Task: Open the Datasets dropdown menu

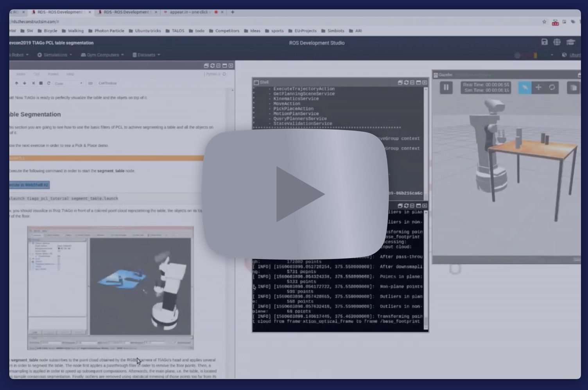Action: coord(146,55)
